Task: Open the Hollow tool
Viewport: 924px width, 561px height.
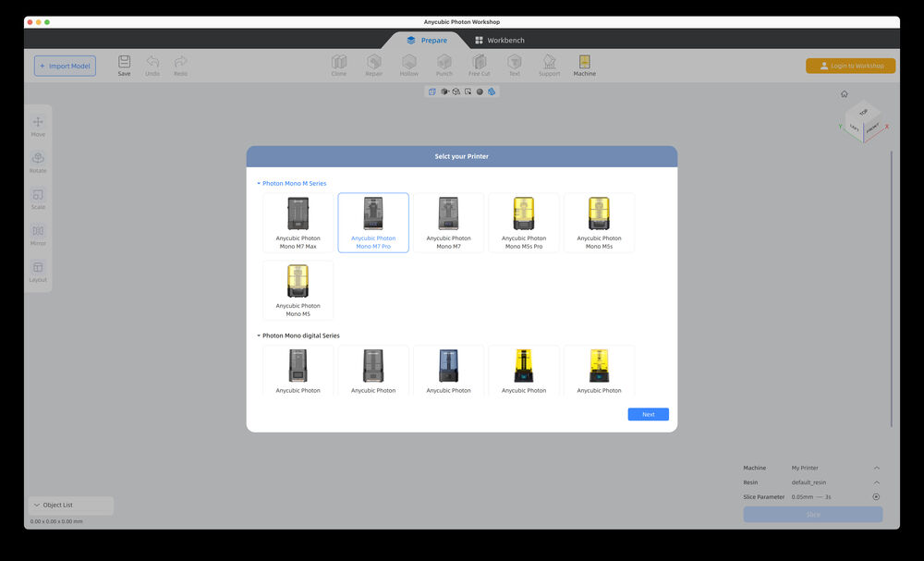Action: (x=409, y=66)
